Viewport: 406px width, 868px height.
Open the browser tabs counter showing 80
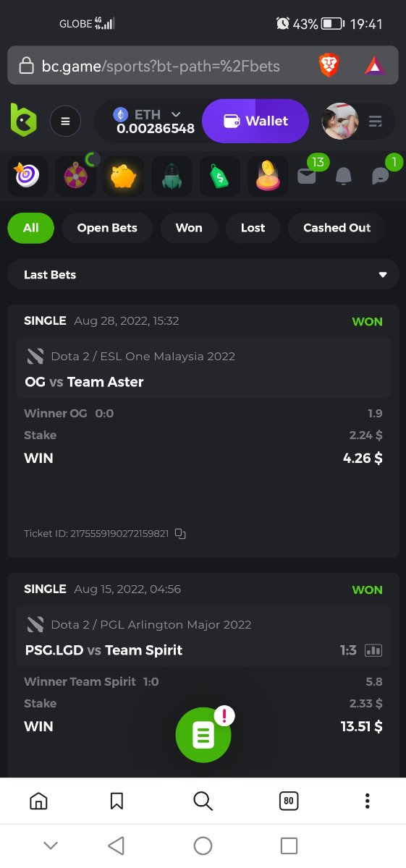click(x=289, y=801)
